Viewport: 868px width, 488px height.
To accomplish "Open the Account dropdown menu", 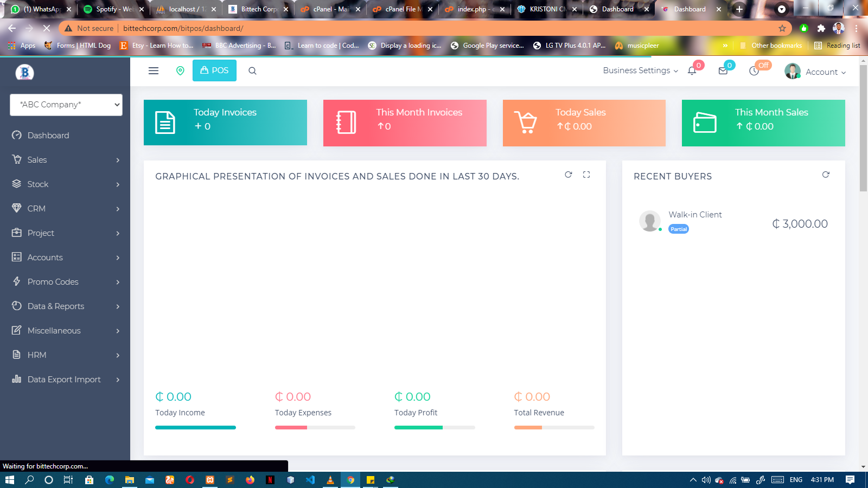I will coord(815,72).
